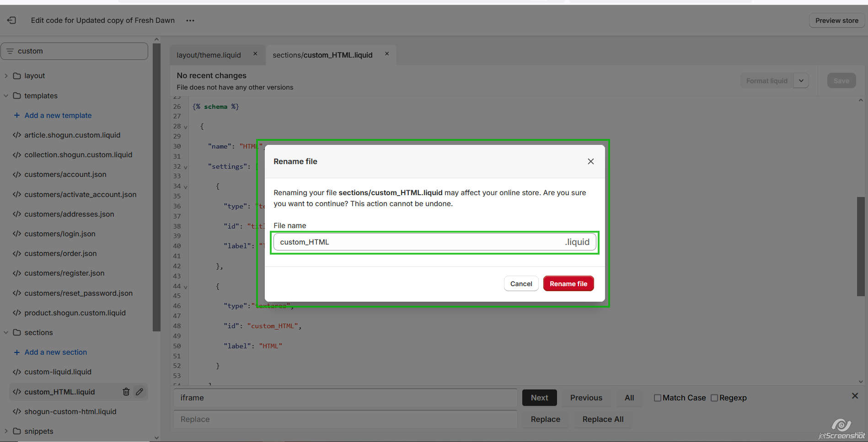
Task: Open the three-dot more actions menu
Action: pyautogui.click(x=190, y=21)
